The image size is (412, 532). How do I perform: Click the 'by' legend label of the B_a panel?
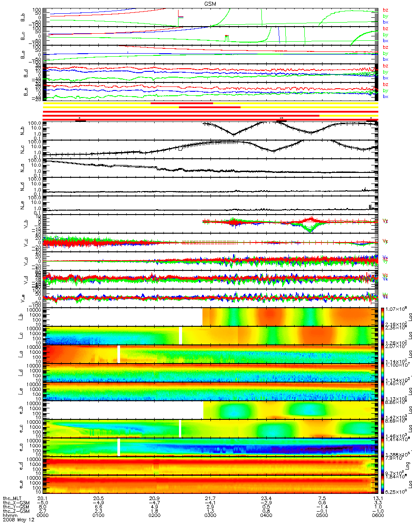pyautogui.click(x=385, y=53)
